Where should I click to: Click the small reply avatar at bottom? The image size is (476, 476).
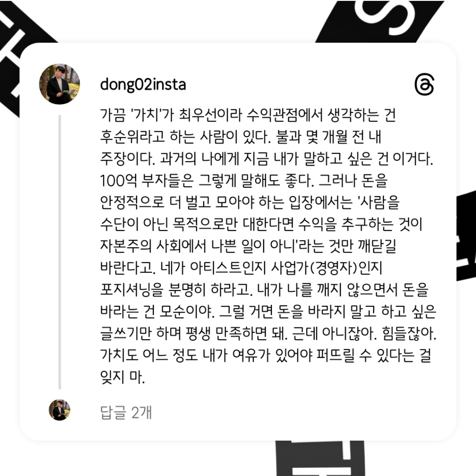coord(59,410)
